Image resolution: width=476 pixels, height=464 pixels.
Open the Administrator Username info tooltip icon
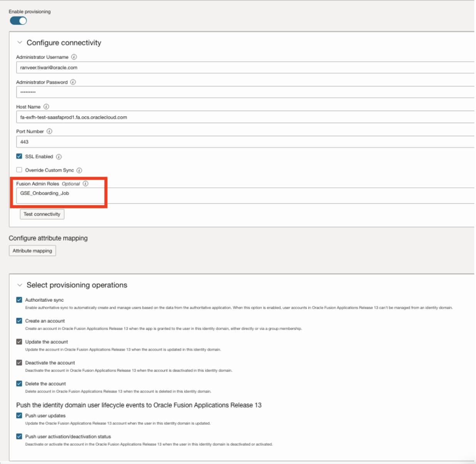pyautogui.click(x=74, y=57)
